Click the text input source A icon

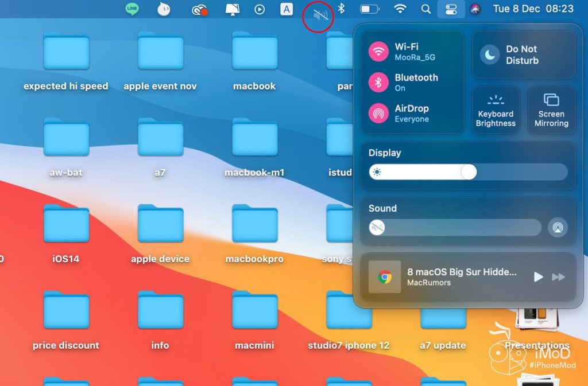click(287, 9)
